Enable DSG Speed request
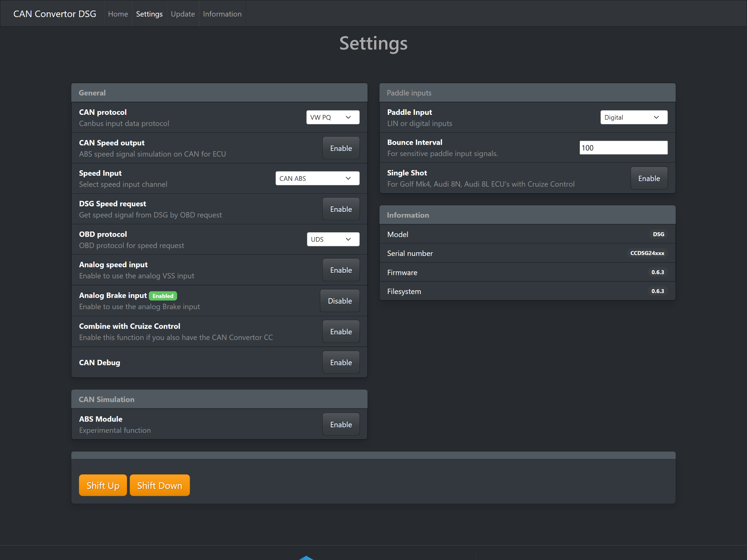Screen dimensions: 747x560 pos(341,209)
